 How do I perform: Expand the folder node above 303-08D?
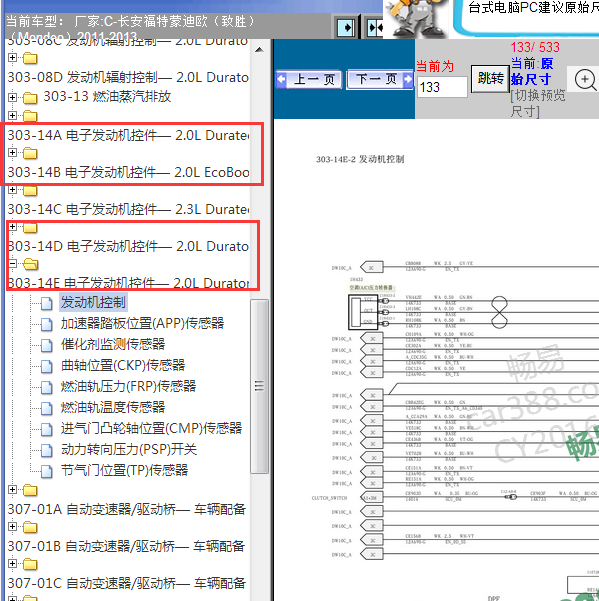click(x=12, y=57)
